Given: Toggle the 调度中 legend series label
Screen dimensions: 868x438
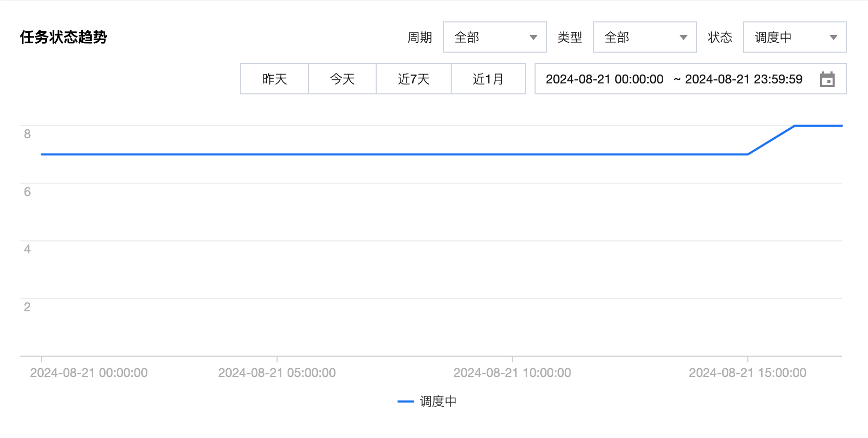Looking at the screenshot, I should [438, 401].
